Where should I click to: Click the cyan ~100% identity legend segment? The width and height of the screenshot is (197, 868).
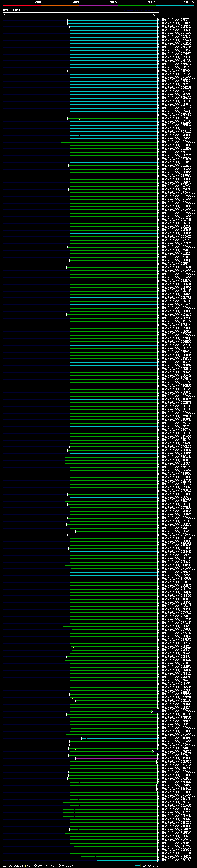175,6
